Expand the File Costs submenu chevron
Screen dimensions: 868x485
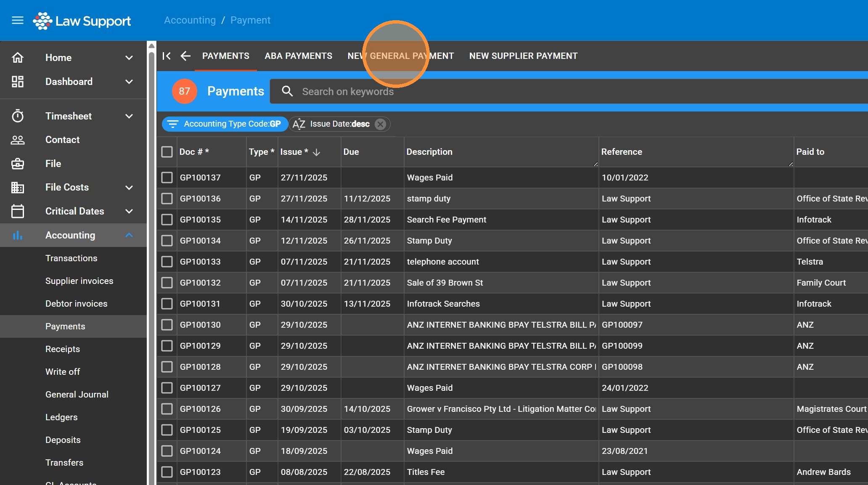coord(129,188)
